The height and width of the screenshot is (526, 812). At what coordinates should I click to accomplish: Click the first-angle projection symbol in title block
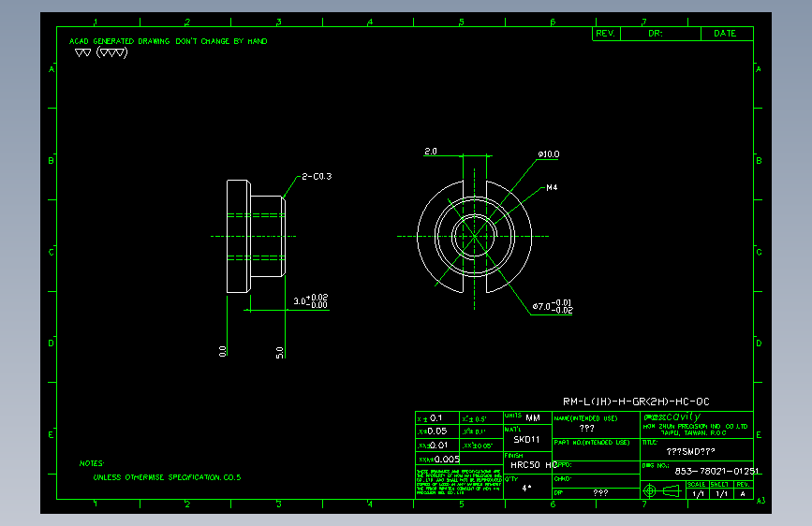[661, 490]
